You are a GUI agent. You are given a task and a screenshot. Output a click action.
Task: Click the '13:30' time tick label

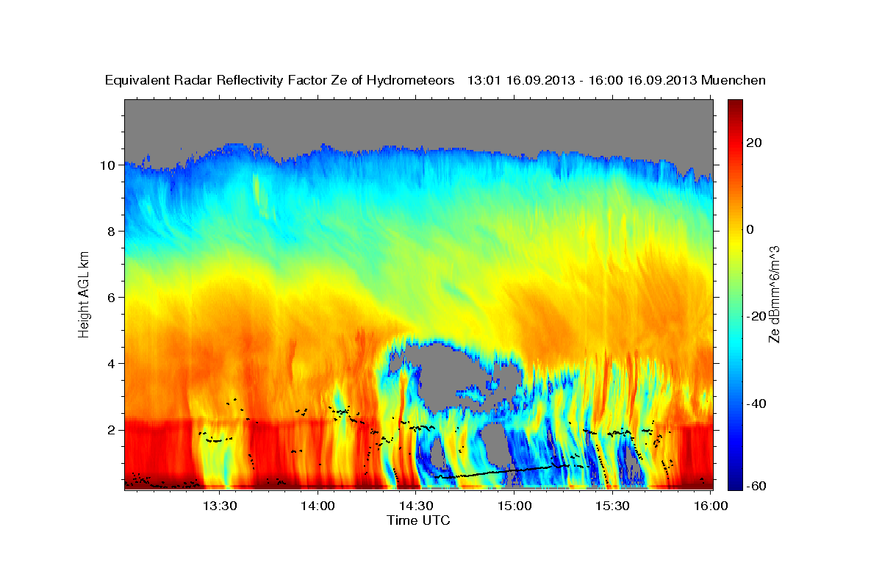(x=220, y=506)
